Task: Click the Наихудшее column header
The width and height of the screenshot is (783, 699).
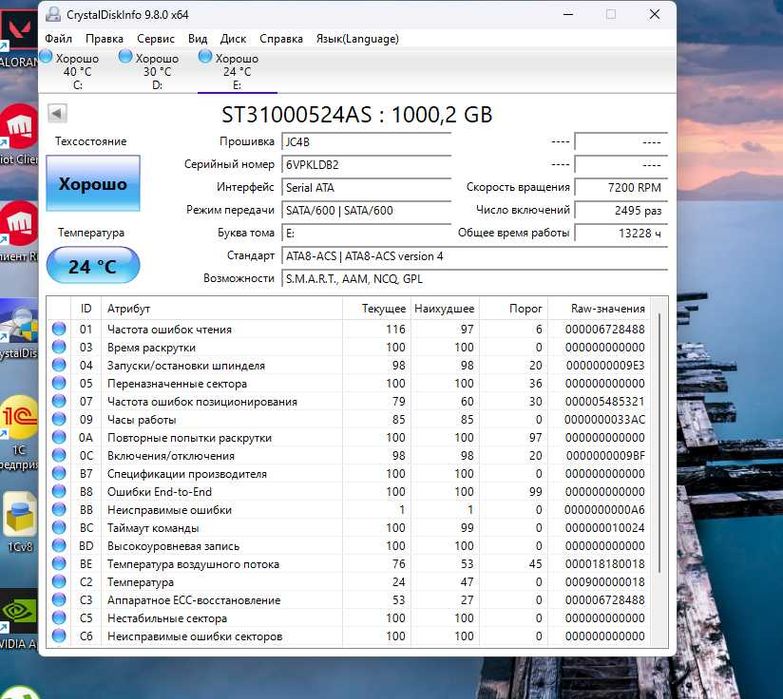Action: (444, 309)
